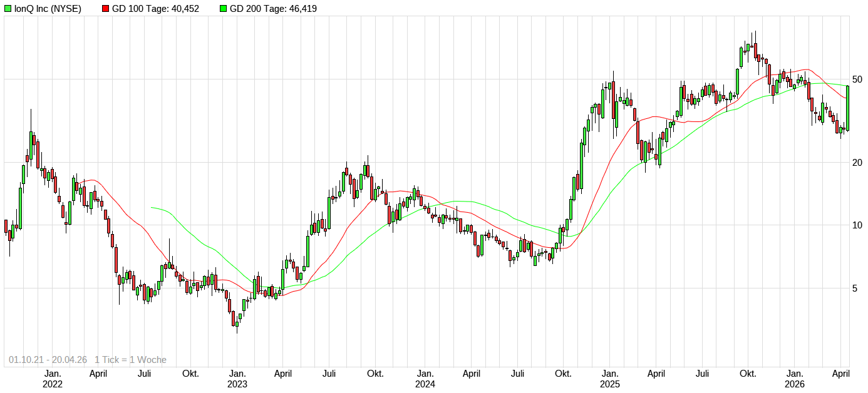Click the green IonQ Inc legend swatch
868x393 pixels.
click(x=8, y=9)
